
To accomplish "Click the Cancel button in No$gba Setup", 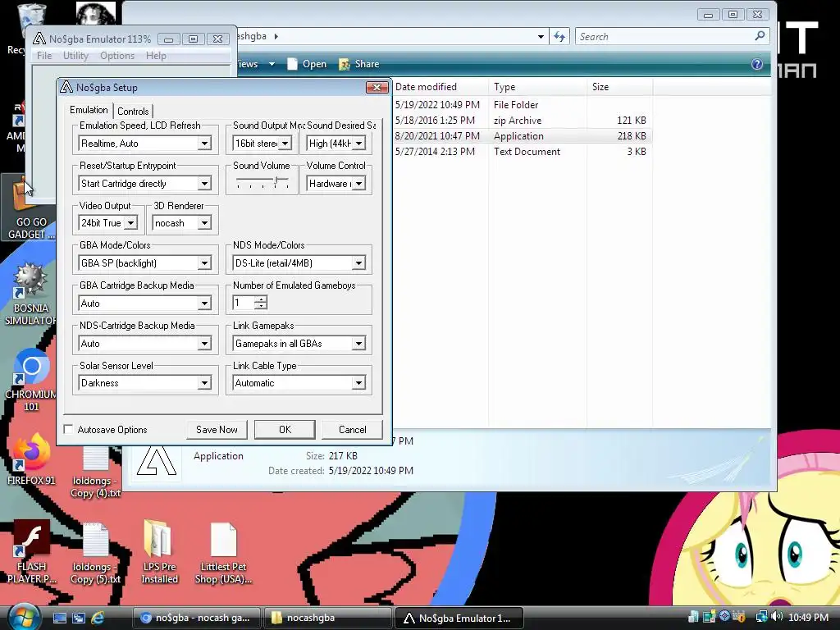I will (352, 429).
